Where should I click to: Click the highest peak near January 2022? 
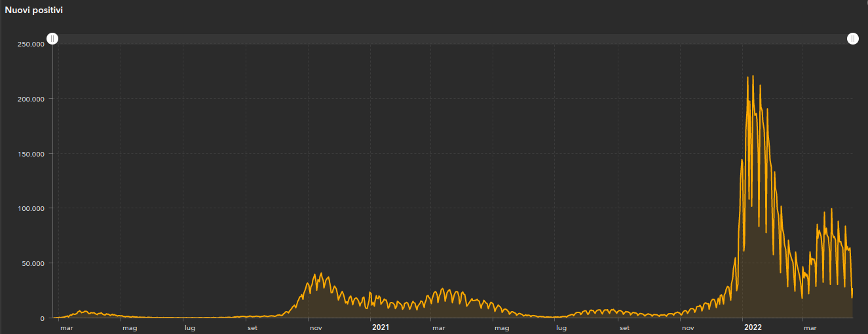coord(753,77)
